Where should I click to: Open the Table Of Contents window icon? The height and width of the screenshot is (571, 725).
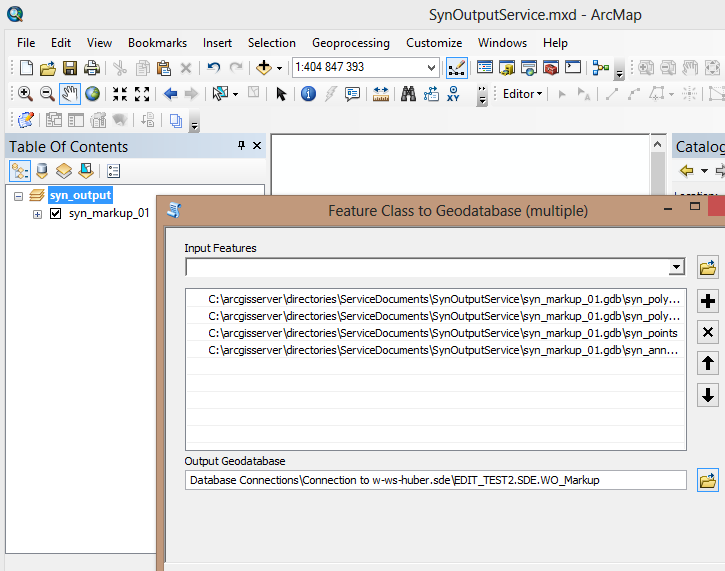click(485, 68)
